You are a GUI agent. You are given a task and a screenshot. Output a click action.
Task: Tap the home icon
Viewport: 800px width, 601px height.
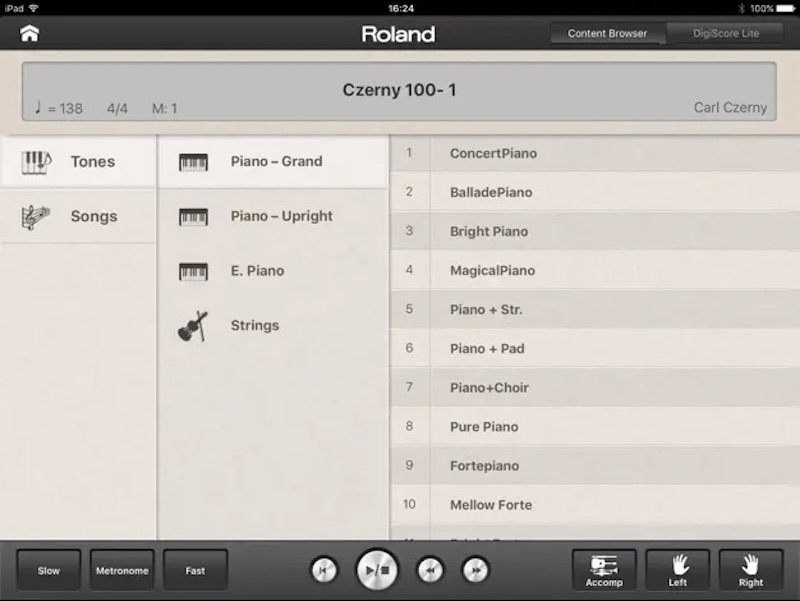[x=30, y=34]
